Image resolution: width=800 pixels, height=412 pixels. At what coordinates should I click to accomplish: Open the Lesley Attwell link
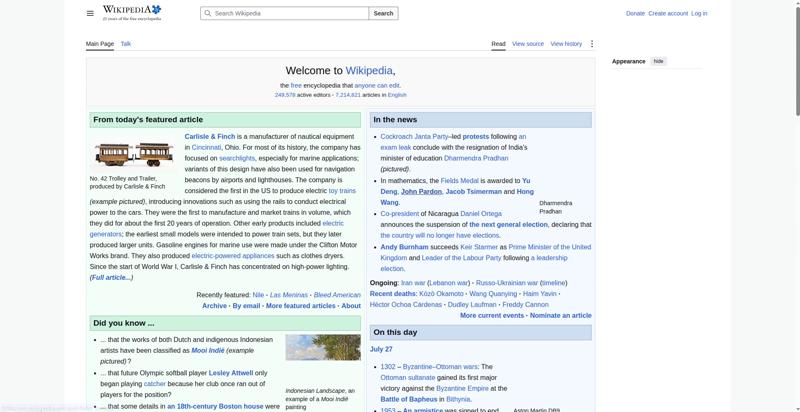(231, 373)
